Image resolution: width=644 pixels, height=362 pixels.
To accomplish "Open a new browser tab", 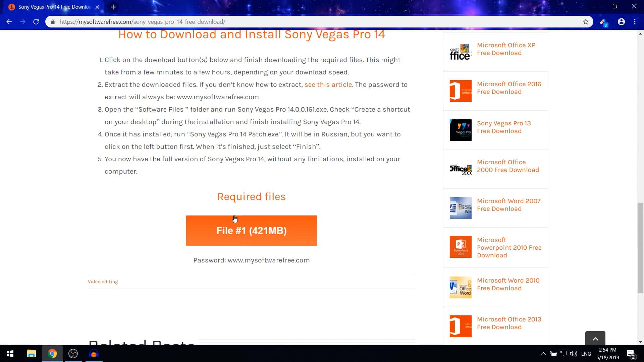I will (x=113, y=7).
